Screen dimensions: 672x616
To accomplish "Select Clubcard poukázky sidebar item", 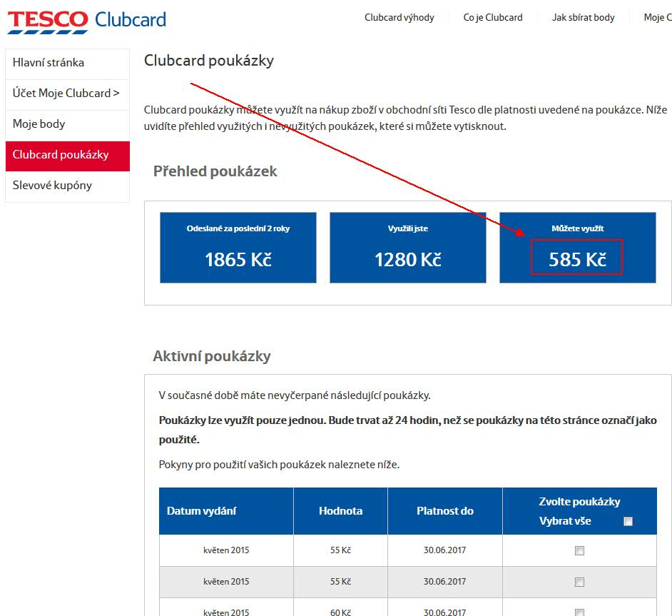I will [x=67, y=156].
